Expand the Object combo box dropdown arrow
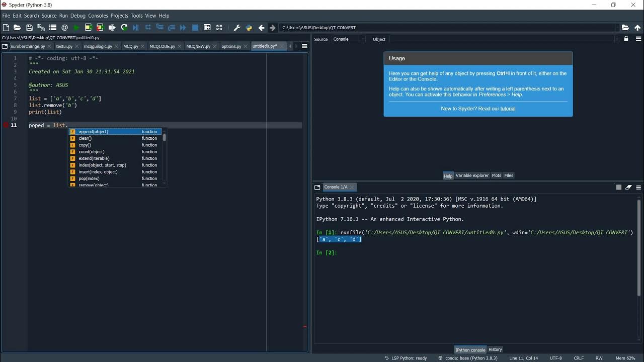644x362 pixels. pyautogui.click(x=617, y=39)
